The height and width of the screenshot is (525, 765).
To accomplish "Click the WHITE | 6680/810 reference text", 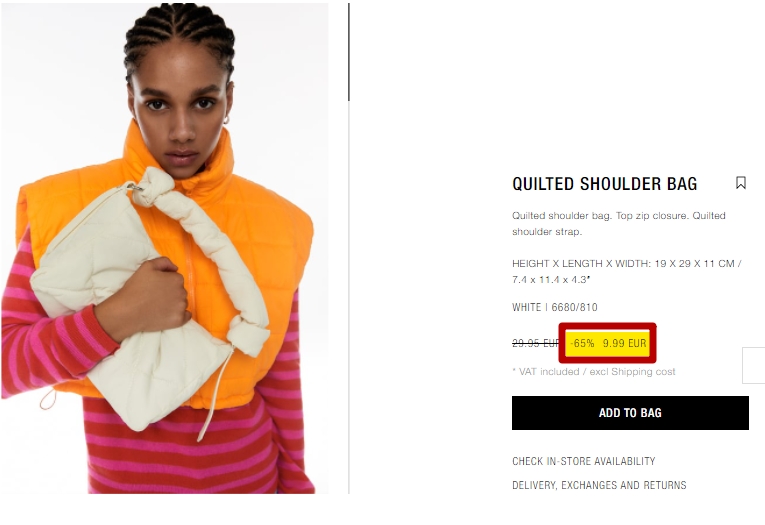I will pyautogui.click(x=555, y=307).
